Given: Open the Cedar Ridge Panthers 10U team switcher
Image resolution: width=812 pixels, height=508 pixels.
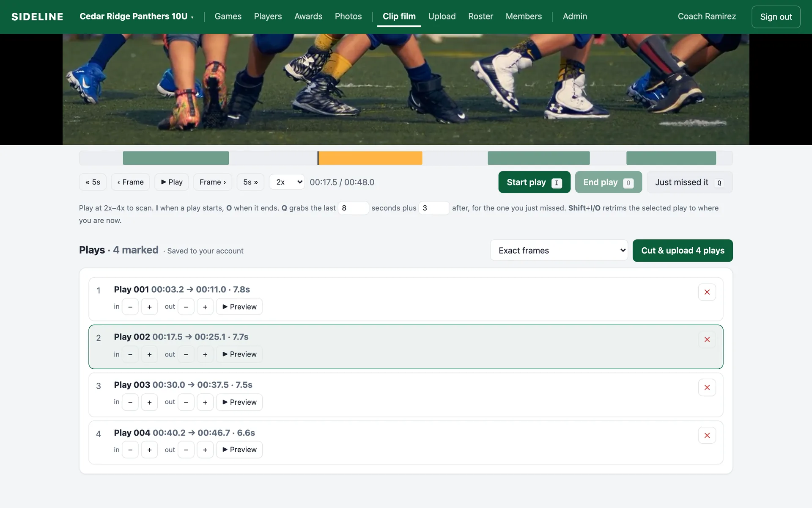Looking at the screenshot, I should click(x=137, y=17).
